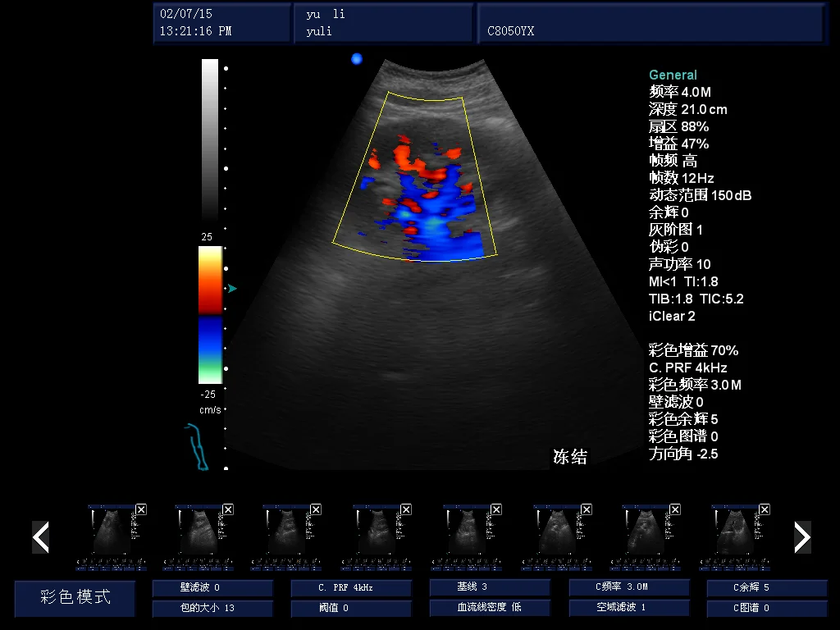Change the C. PRF 4kHz setting
The width and height of the screenshot is (840, 630).
[x=351, y=587]
